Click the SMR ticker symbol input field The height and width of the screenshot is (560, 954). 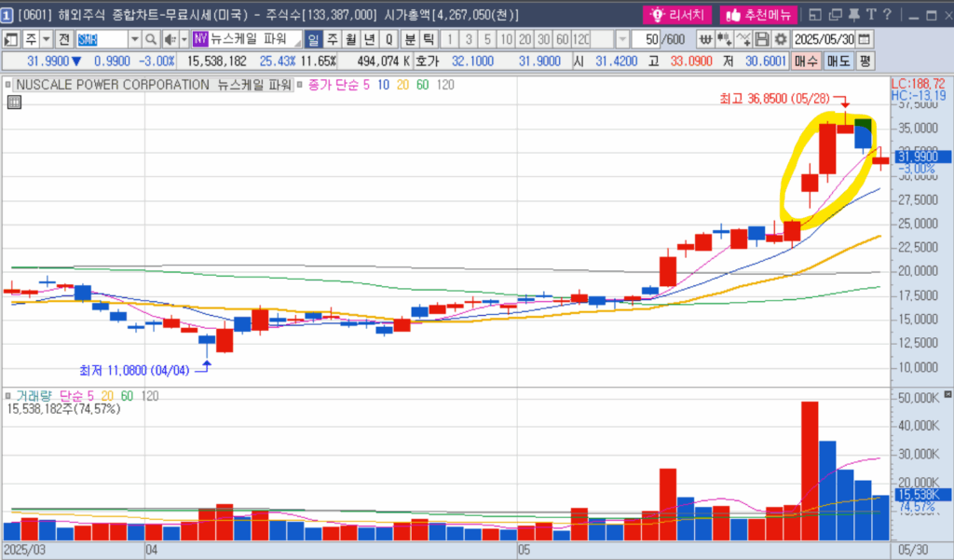pyautogui.click(x=102, y=39)
